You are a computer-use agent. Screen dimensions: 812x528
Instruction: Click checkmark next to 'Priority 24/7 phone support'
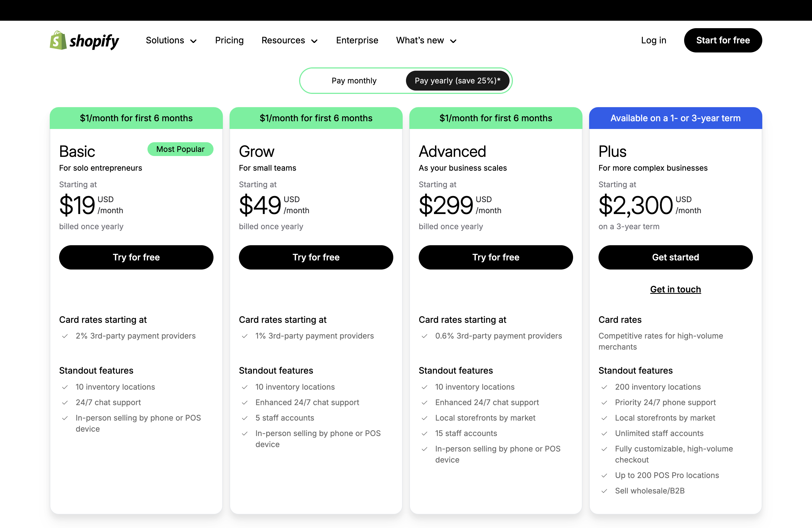pyautogui.click(x=604, y=402)
